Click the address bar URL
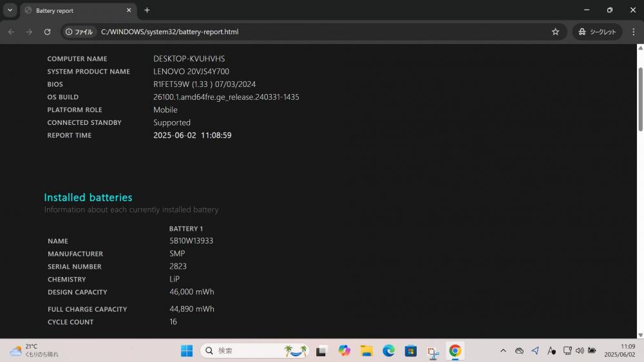 pos(169,32)
